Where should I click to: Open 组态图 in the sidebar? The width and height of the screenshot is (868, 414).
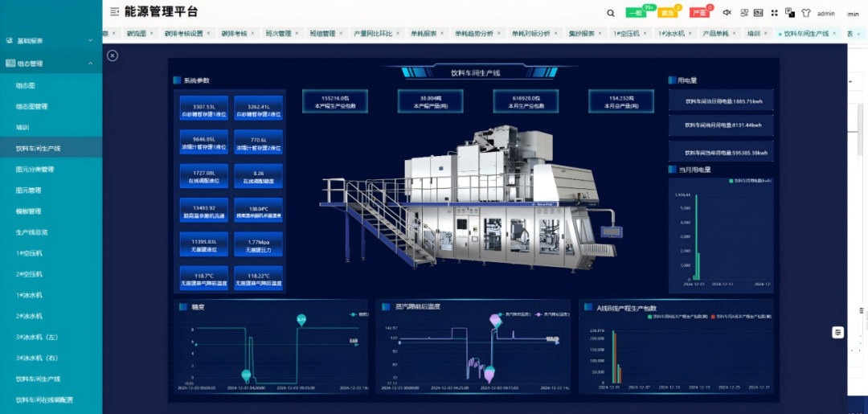pos(26,86)
